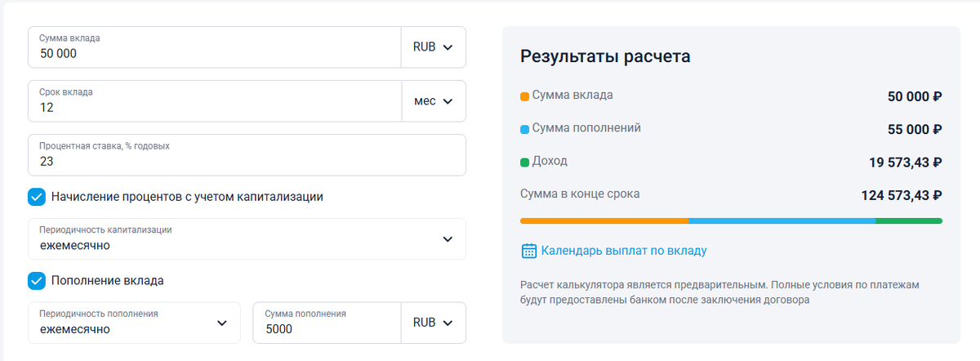Focus the interest rate field showing 23

coord(245,161)
